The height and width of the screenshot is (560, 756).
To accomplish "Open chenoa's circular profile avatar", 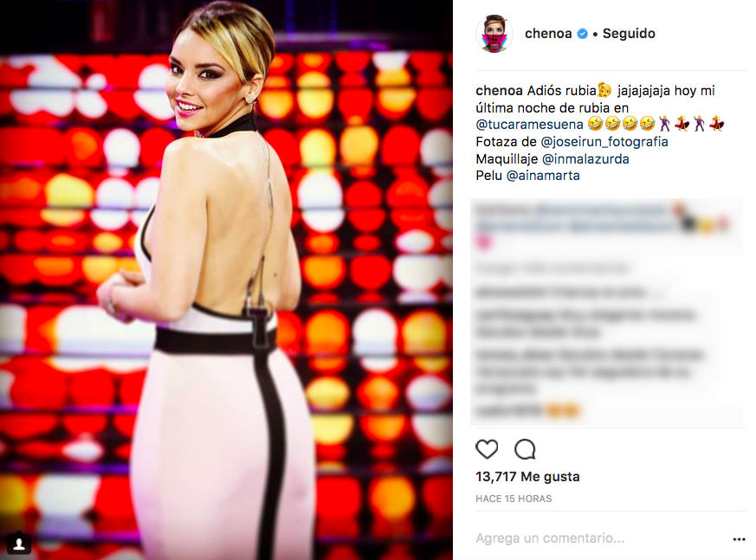I will click(x=494, y=34).
